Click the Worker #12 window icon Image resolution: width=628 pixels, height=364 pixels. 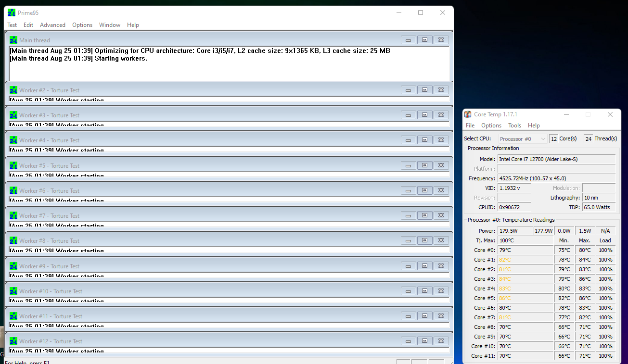pos(13,341)
